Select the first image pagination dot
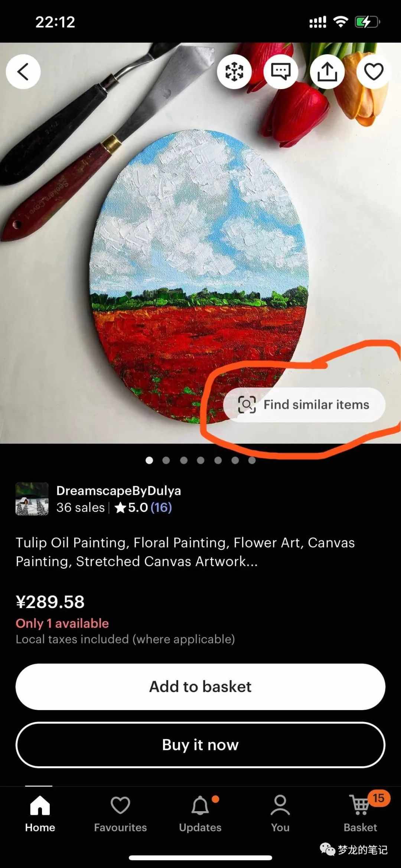 click(x=149, y=461)
